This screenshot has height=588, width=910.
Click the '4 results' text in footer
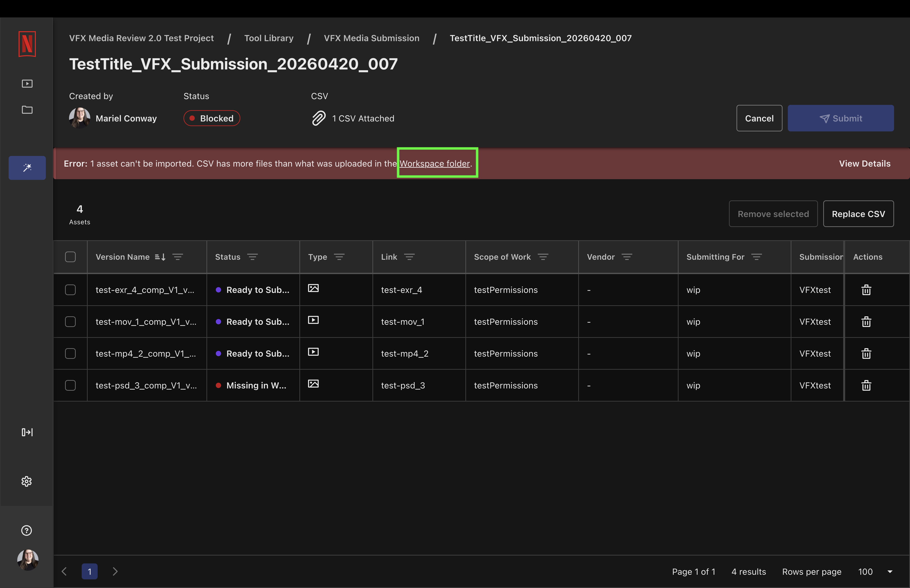(748, 572)
